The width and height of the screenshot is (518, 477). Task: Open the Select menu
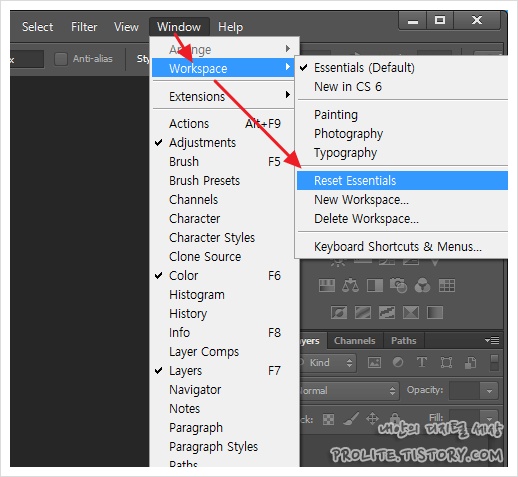click(x=38, y=27)
